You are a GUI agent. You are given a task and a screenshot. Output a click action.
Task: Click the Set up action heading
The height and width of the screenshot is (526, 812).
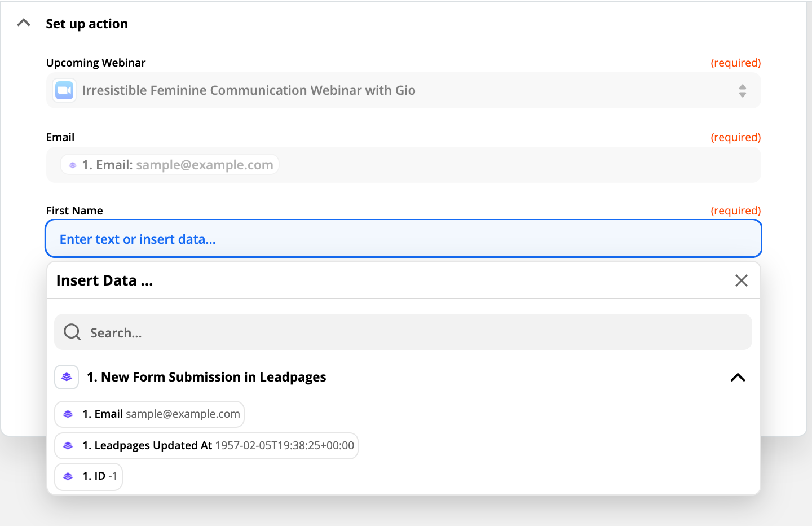[87, 24]
